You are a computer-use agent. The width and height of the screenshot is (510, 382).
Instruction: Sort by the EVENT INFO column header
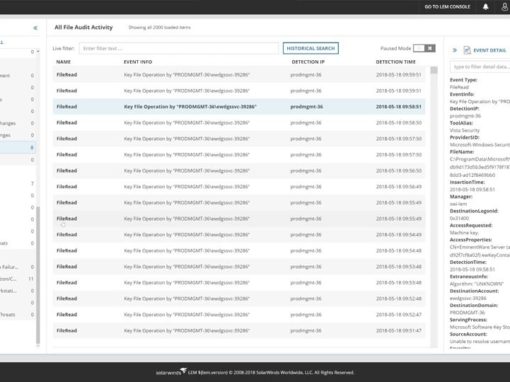coord(138,62)
